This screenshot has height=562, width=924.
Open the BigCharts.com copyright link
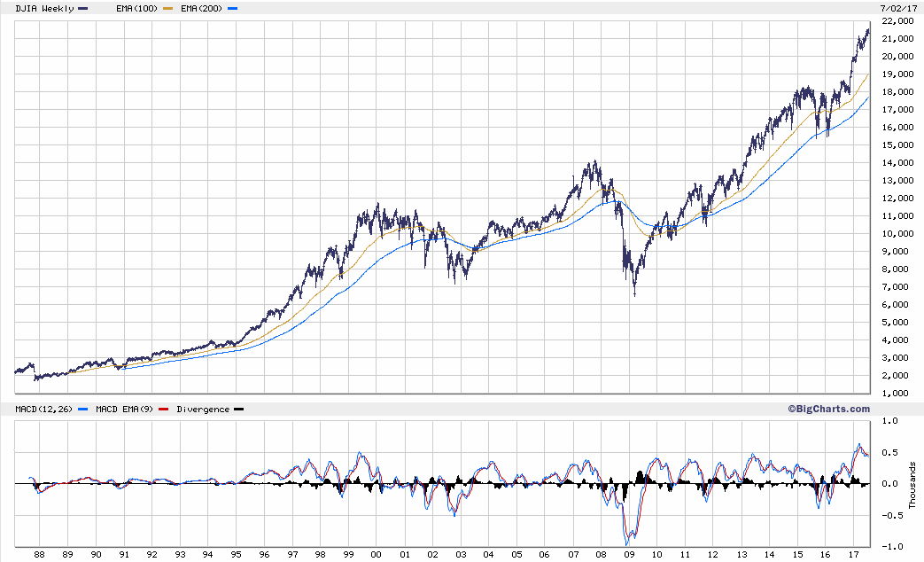pos(828,409)
